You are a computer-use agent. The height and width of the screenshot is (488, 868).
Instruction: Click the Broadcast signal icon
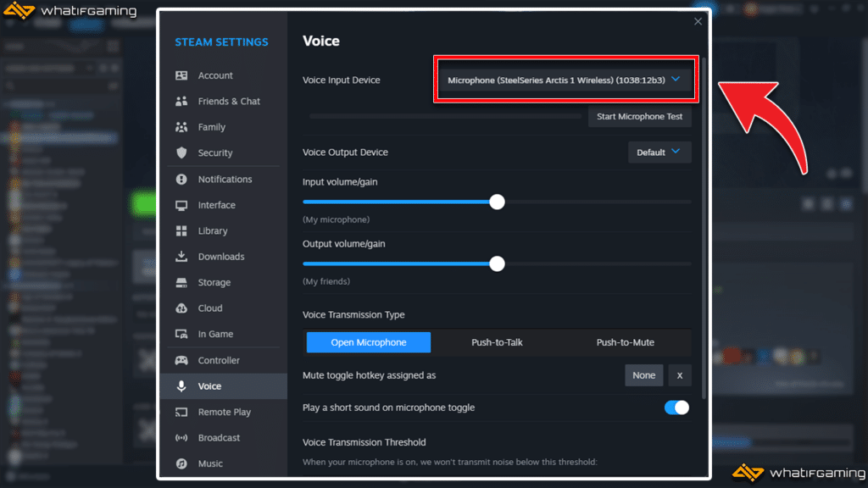click(x=181, y=438)
